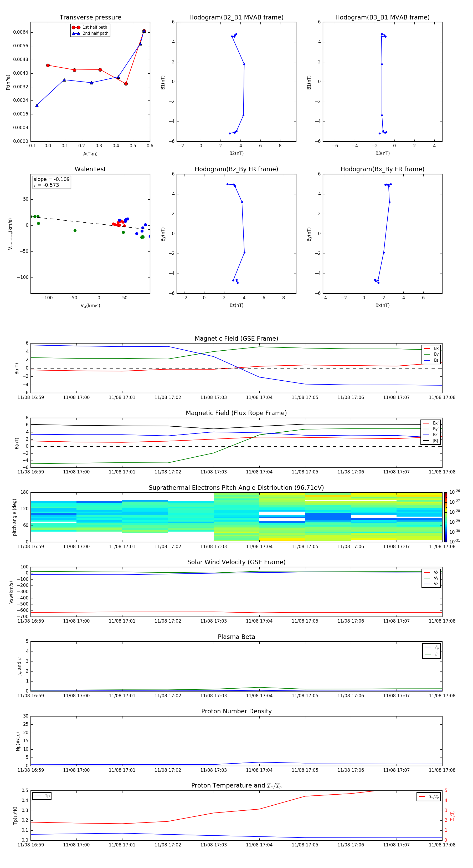This screenshot has width=473, height=868.
Task: Click 'B2(nT)' x-axis label
Action: 236,153
